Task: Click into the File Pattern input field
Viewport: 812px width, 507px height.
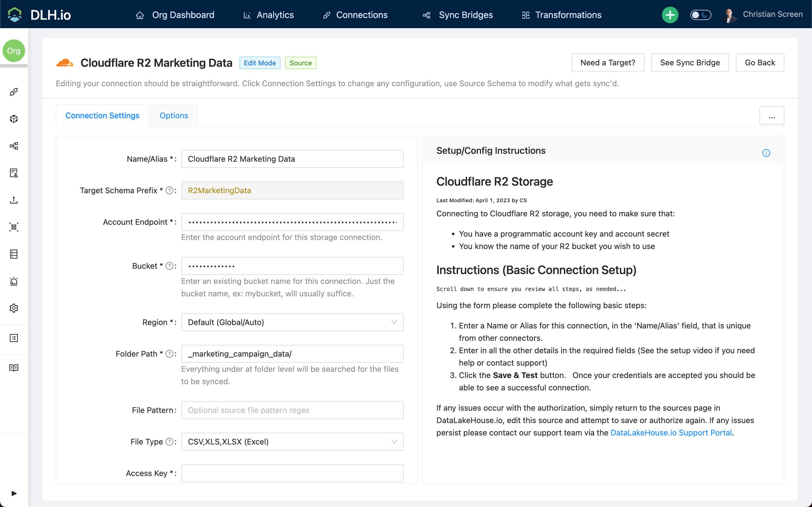Action: (292, 410)
